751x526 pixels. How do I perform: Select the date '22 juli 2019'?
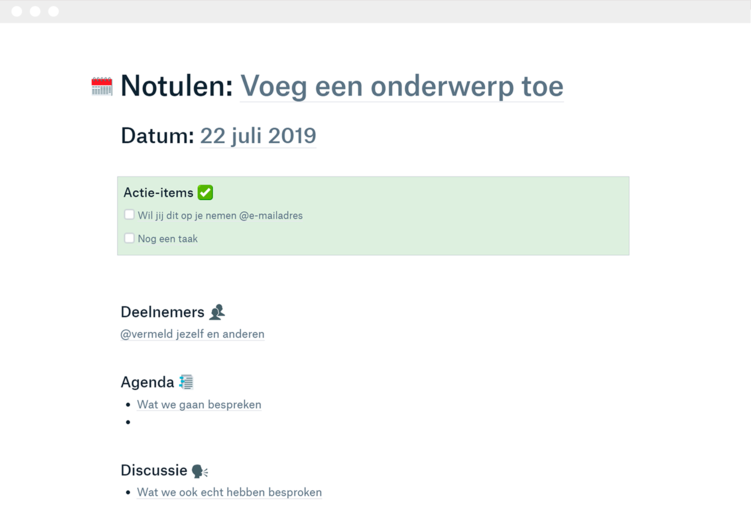click(258, 136)
